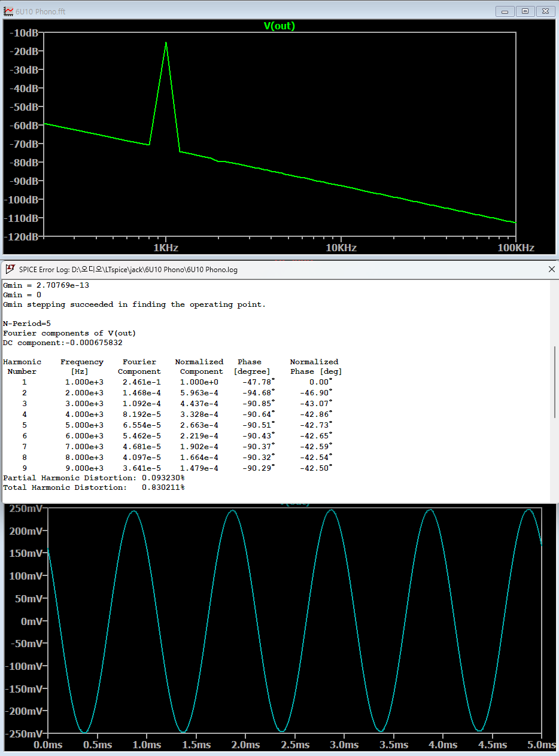This screenshot has width=559, height=756.
Task: Click the 0mV axis label on waveform plot
Action: (x=31, y=621)
